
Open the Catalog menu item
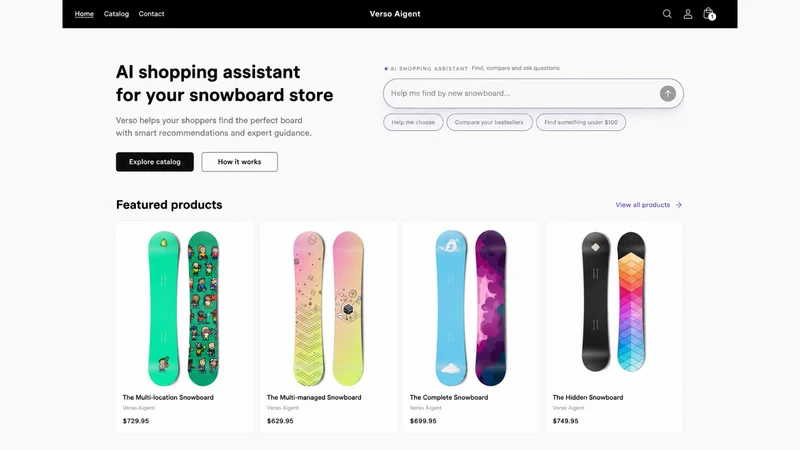coord(116,14)
